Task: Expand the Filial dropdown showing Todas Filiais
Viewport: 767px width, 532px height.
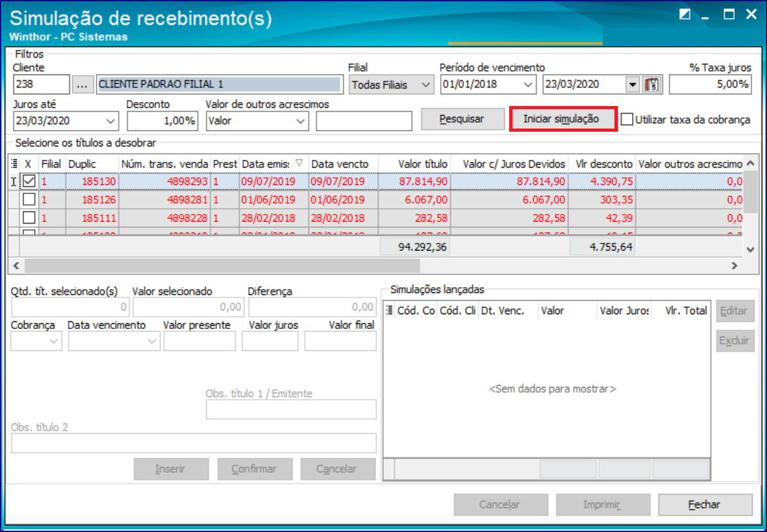Action: 426,85
